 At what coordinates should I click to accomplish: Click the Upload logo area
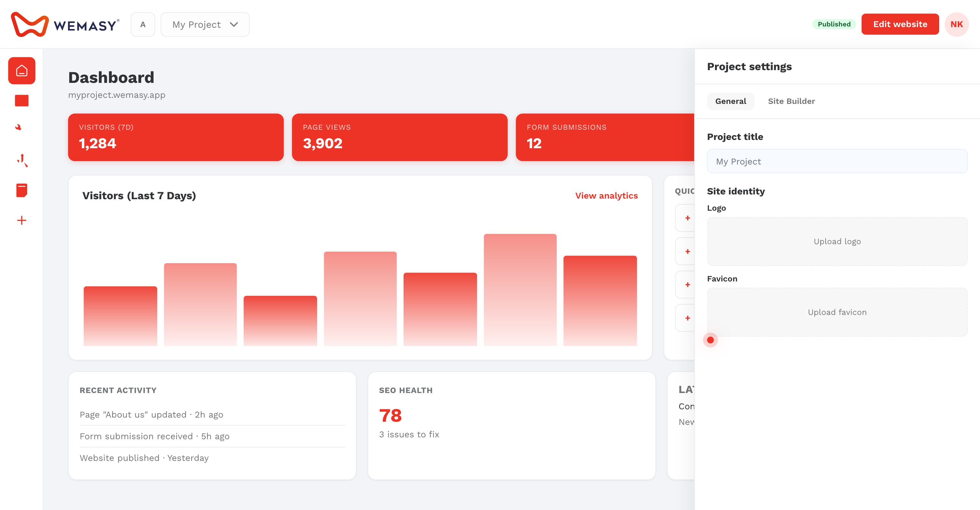[837, 242]
